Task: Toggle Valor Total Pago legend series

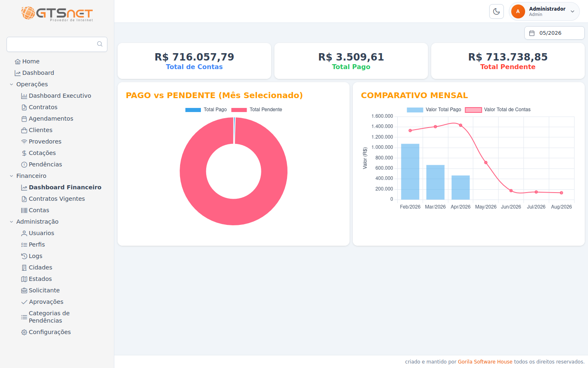Action: pyautogui.click(x=434, y=110)
